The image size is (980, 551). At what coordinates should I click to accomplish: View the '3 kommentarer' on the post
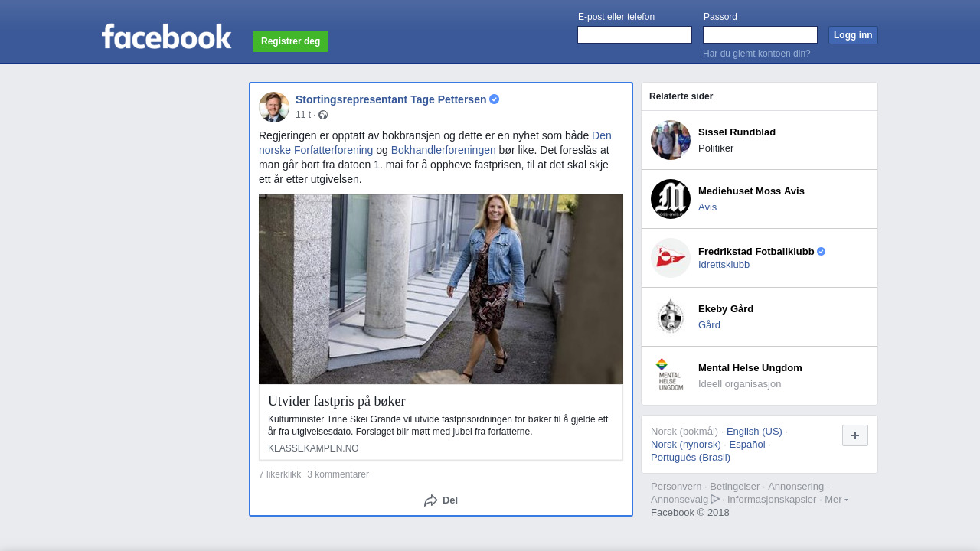point(338,474)
